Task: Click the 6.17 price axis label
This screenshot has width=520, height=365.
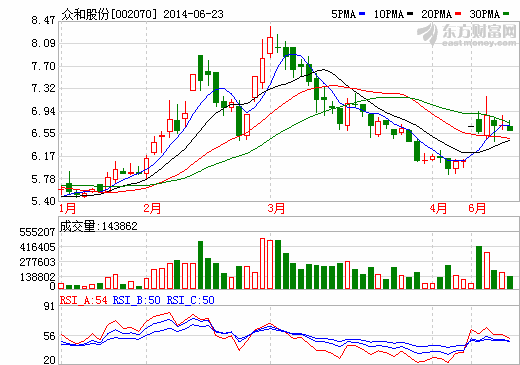Action: (x=43, y=156)
